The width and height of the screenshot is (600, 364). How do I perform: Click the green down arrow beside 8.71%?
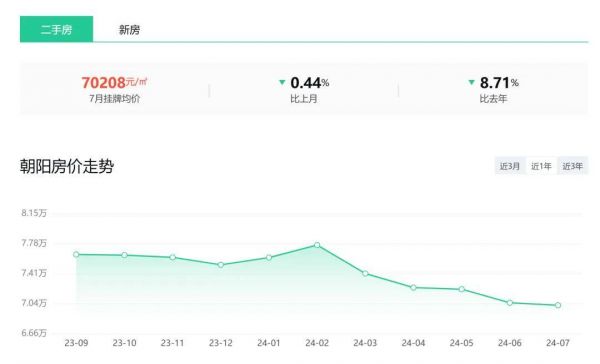(472, 82)
